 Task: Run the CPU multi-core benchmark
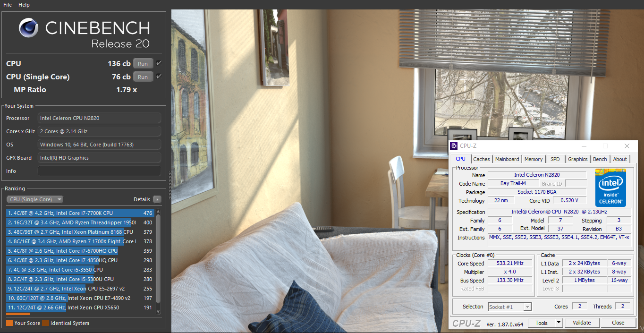(143, 64)
